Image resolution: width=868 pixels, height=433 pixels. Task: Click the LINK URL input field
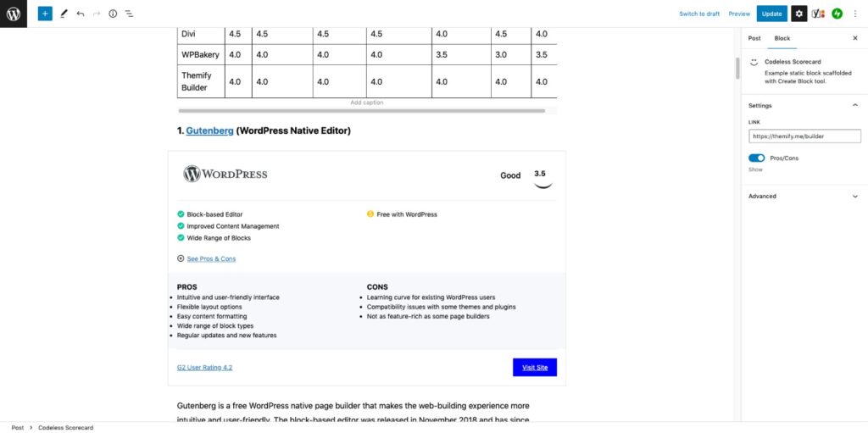(x=804, y=136)
